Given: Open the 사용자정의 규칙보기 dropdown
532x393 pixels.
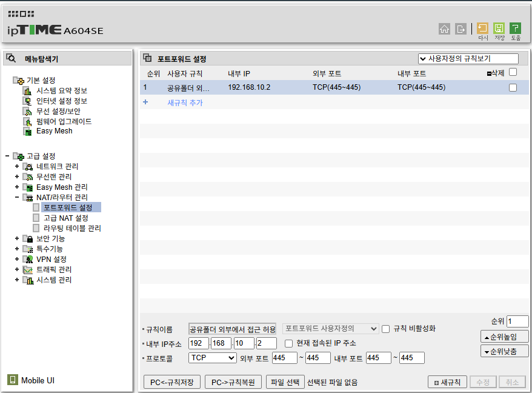Looking at the screenshot, I should (468, 58).
